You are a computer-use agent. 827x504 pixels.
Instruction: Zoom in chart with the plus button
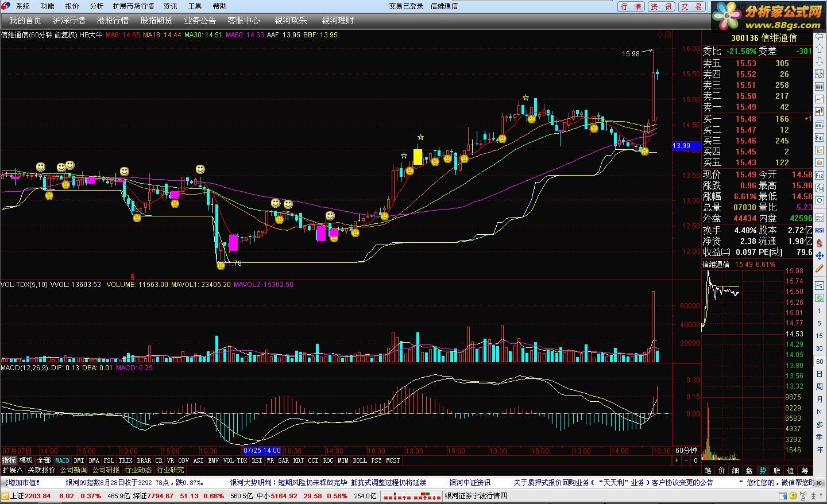[x=677, y=460]
